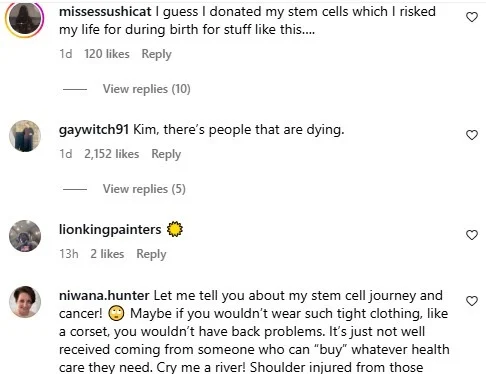Open the gaywitch91 username link

[94, 130]
